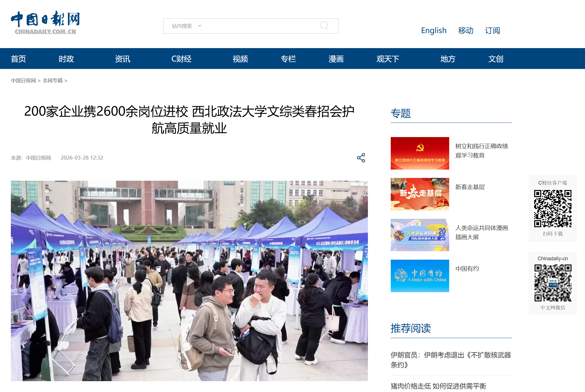Click the 本网专稿 breadcrumb link
The height and width of the screenshot is (392, 585).
(53, 81)
